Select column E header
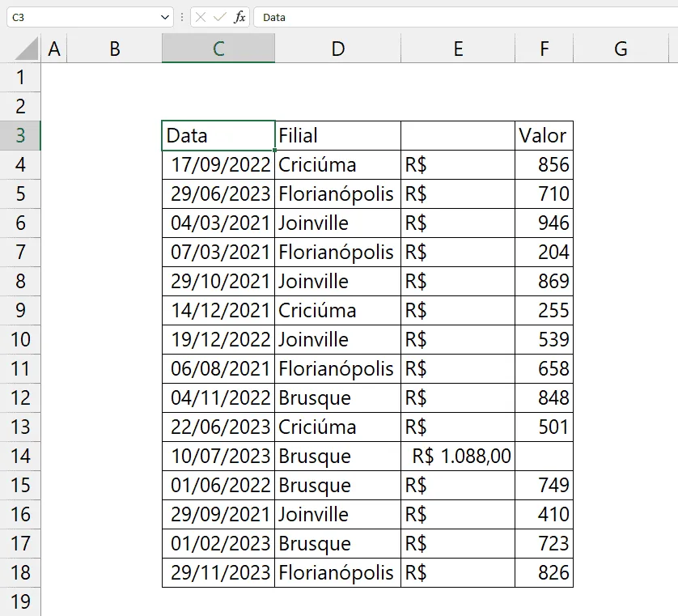Image resolution: width=678 pixels, height=616 pixels. [458, 49]
